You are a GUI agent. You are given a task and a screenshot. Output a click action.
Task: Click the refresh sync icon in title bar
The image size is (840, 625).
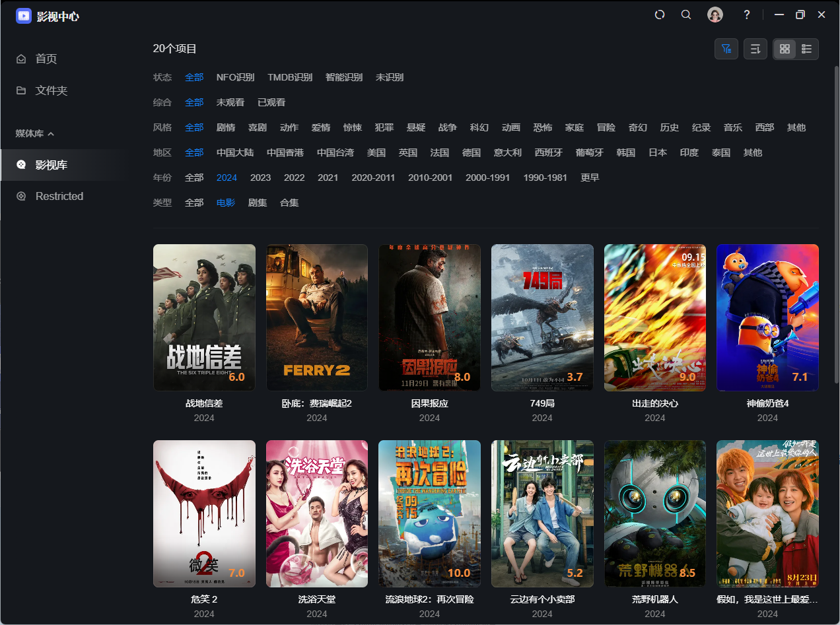[x=659, y=15]
